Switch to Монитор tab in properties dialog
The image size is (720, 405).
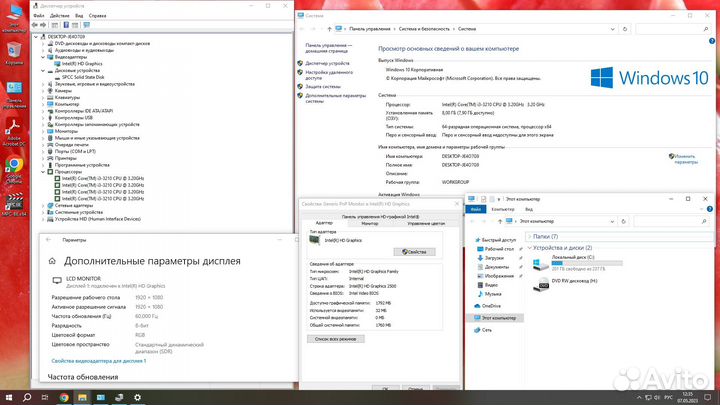pos(370,223)
